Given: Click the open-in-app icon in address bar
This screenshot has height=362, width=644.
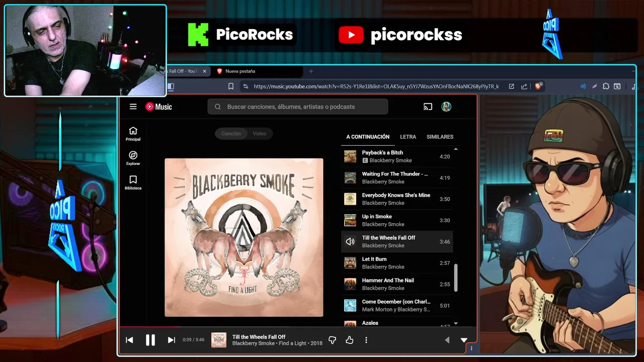Looking at the screenshot, I should (x=511, y=86).
